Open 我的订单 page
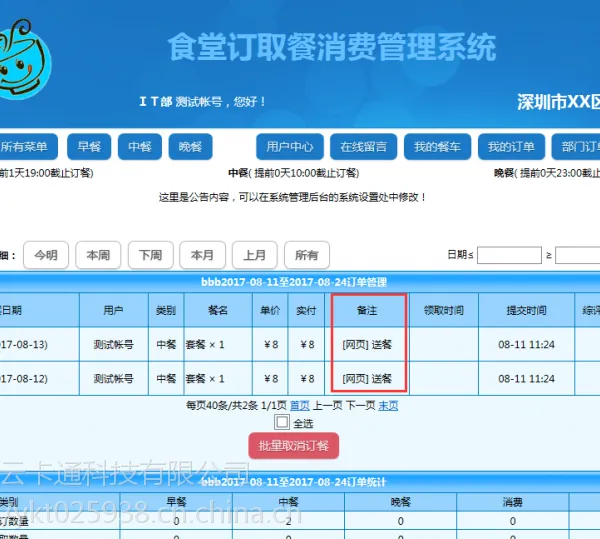 click(511, 147)
